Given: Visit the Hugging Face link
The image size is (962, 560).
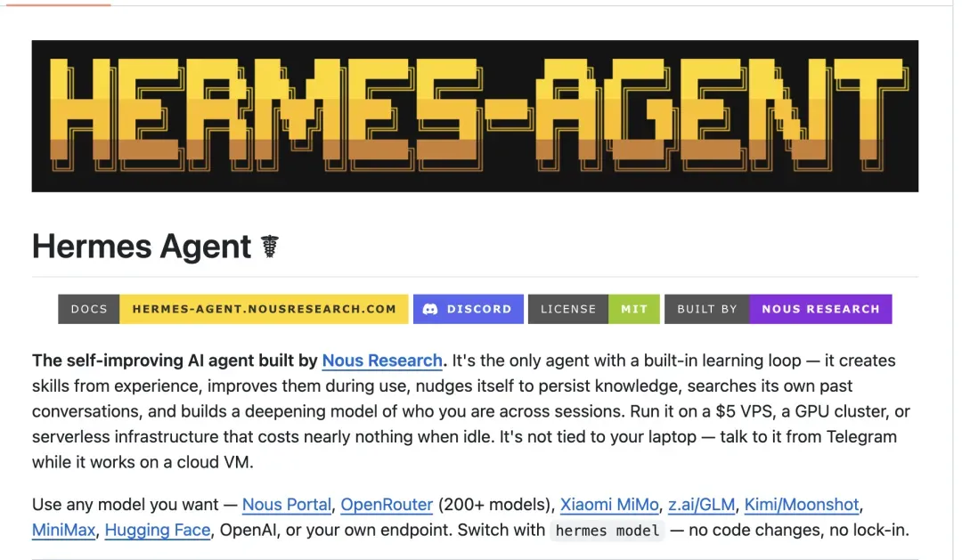Looking at the screenshot, I should point(158,530).
